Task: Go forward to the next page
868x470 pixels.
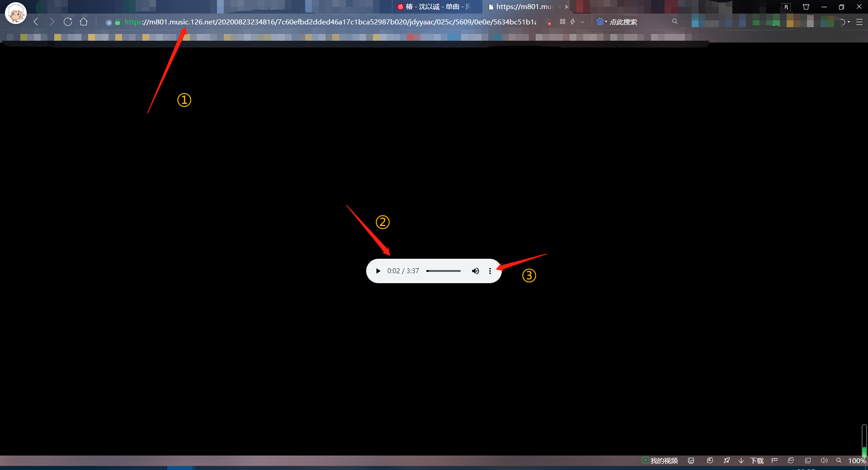Action: (x=52, y=22)
